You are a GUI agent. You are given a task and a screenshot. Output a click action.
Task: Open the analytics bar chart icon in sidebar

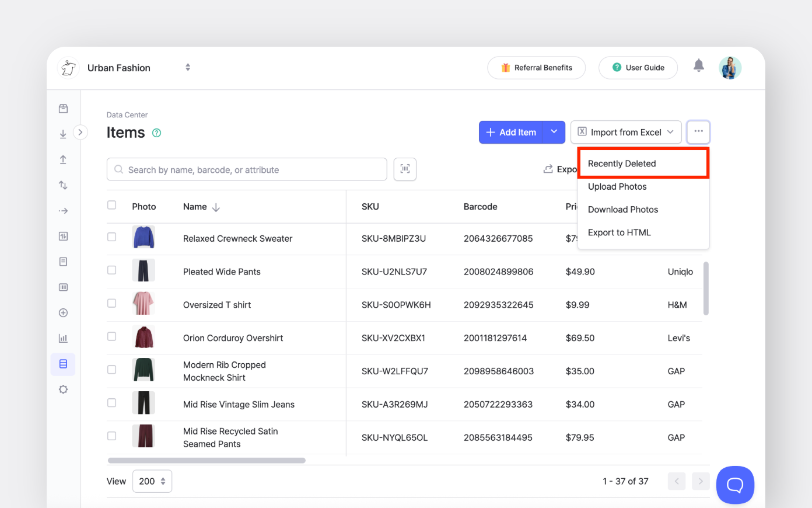click(x=63, y=338)
